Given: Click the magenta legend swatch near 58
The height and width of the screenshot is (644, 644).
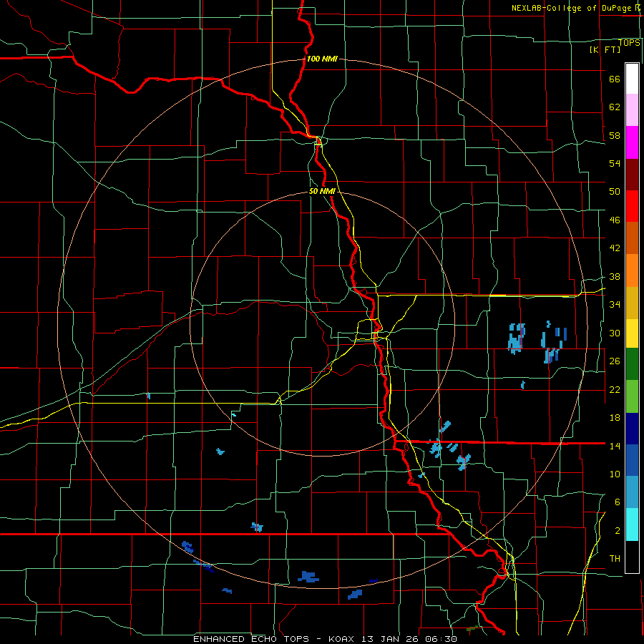Looking at the screenshot, I should (632, 142).
